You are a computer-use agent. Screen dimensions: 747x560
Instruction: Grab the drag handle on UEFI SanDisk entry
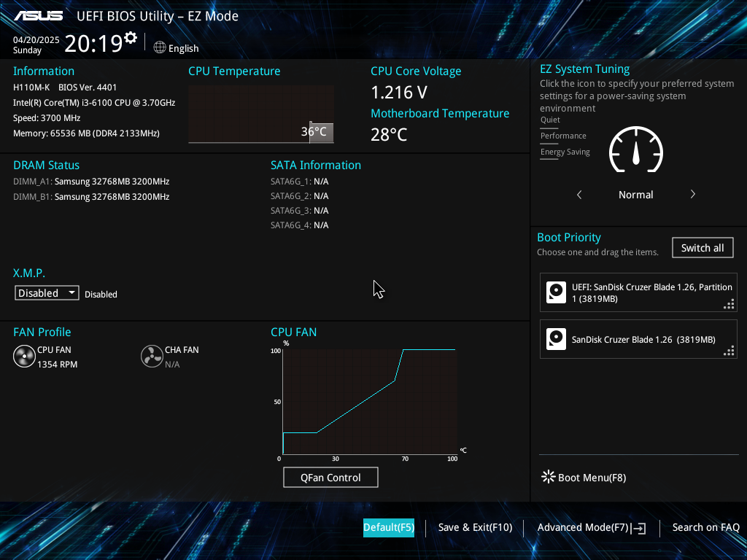[x=729, y=304]
